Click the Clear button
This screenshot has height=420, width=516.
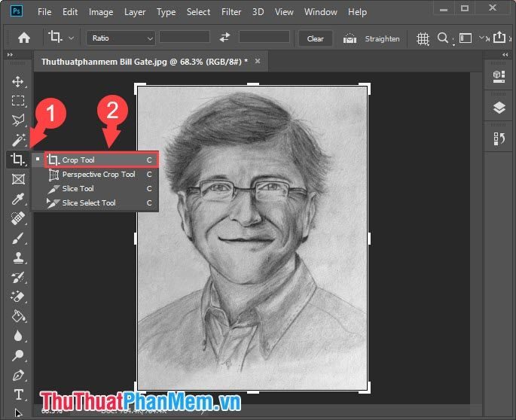[x=316, y=39]
